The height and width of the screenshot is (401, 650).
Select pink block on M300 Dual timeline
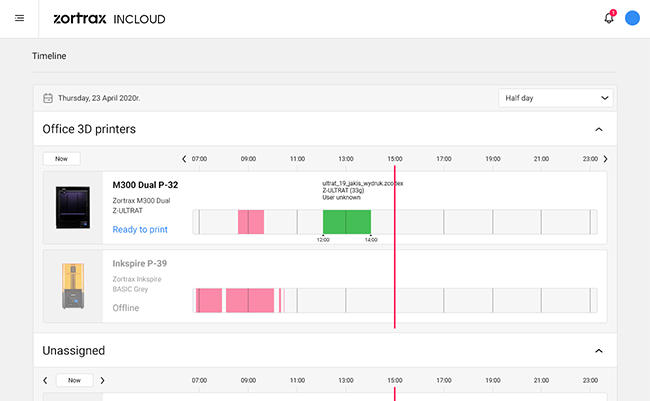[251, 222]
